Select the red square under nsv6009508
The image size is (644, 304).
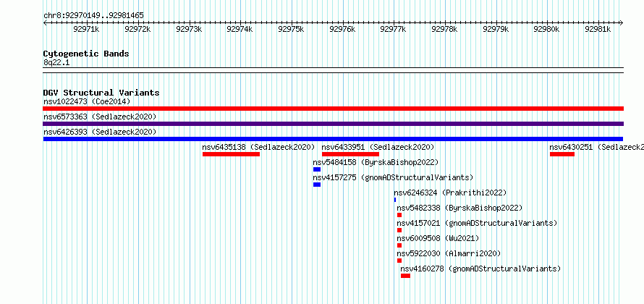click(399, 245)
